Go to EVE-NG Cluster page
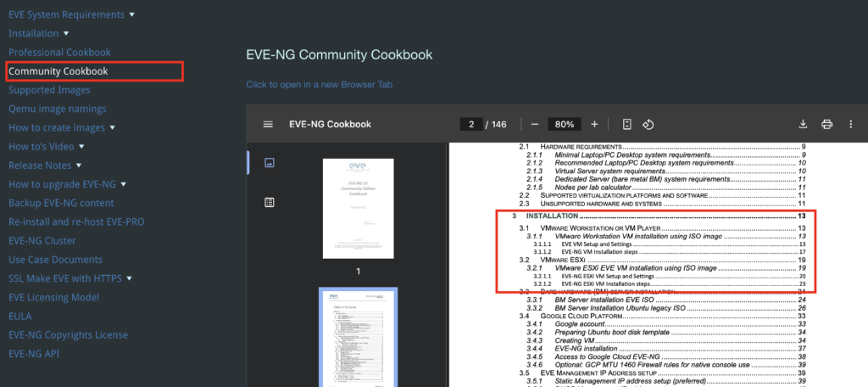The height and width of the screenshot is (387, 868). click(x=42, y=241)
